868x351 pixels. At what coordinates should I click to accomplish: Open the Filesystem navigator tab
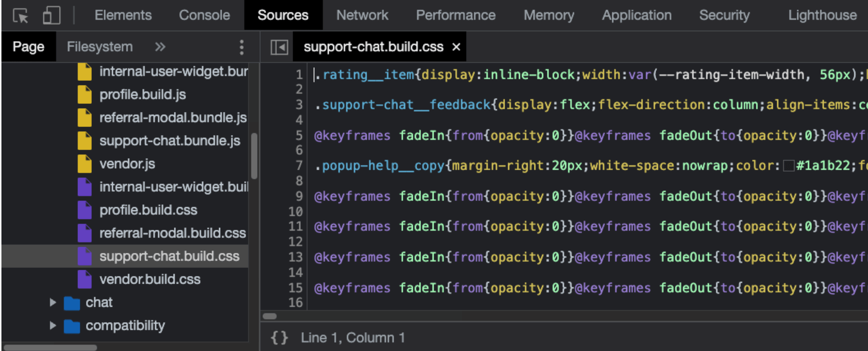pyautogui.click(x=99, y=47)
